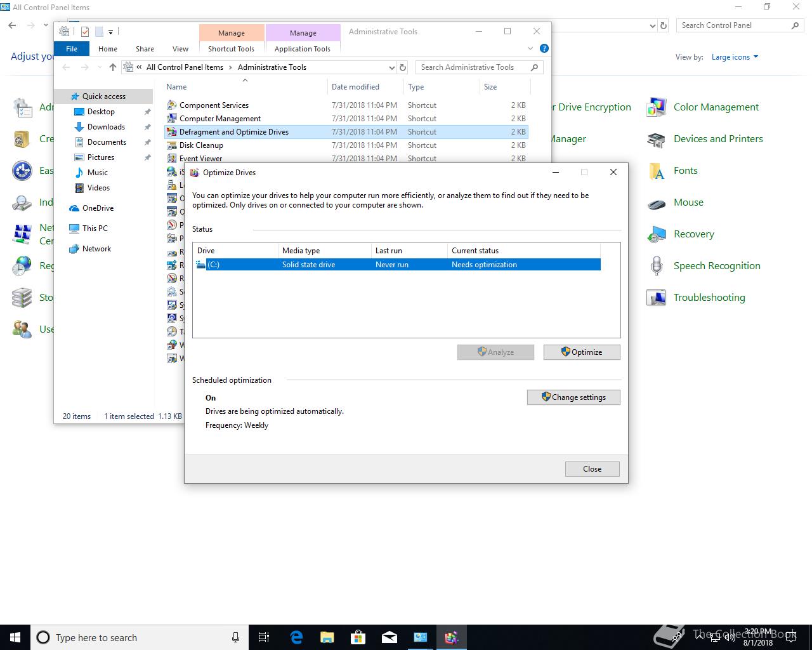Click the microphone icon in taskbar search

click(235, 637)
